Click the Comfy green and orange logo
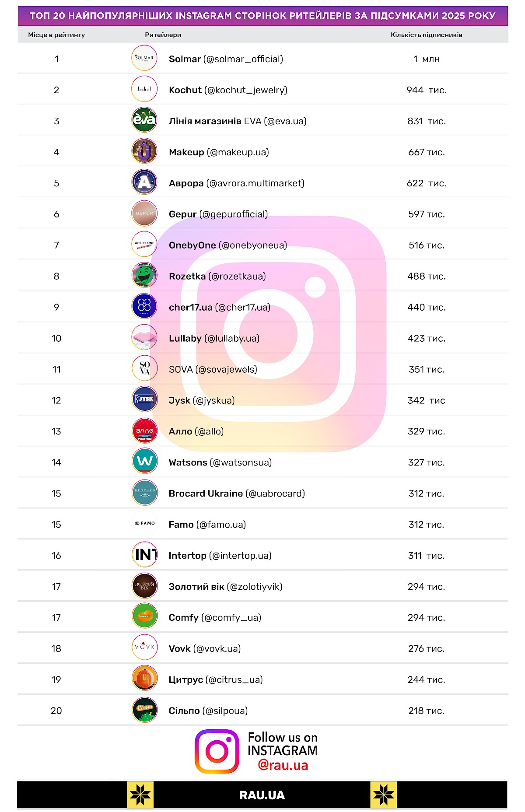Screen dimensions: 525x812 (x=144, y=617)
